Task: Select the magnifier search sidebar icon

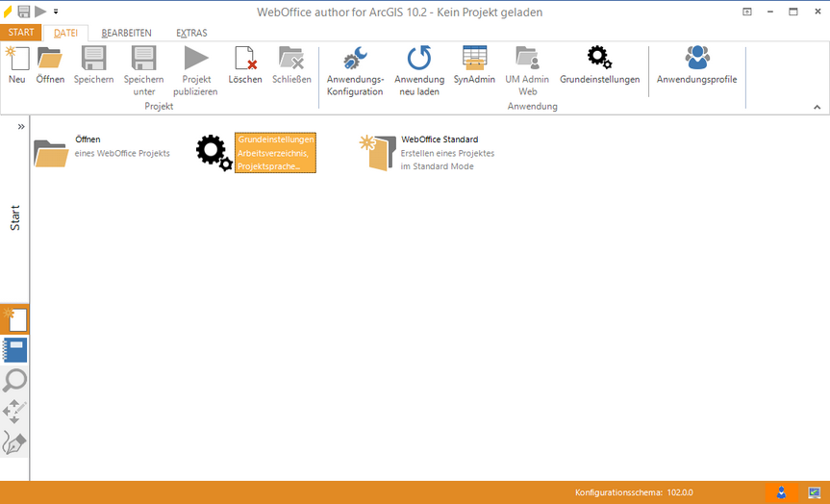Action: click(14, 381)
